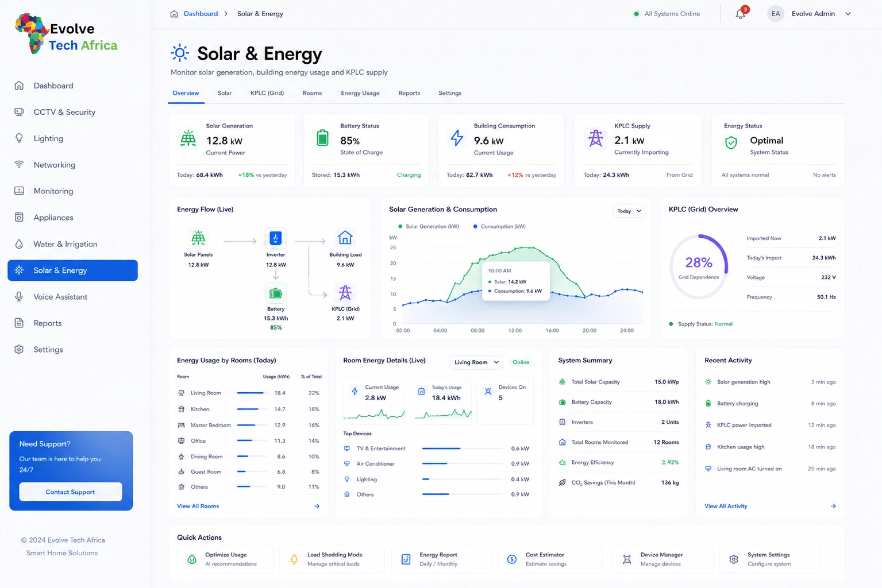The image size is (882, 588).
Task: Open the System Settings quick action
Action: click(x=769, y=559)
